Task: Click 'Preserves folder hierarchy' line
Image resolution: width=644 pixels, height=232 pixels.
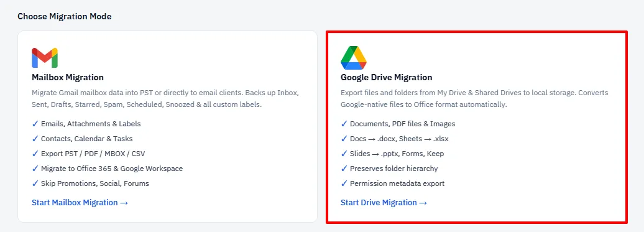Action: [x=389, y=169]
